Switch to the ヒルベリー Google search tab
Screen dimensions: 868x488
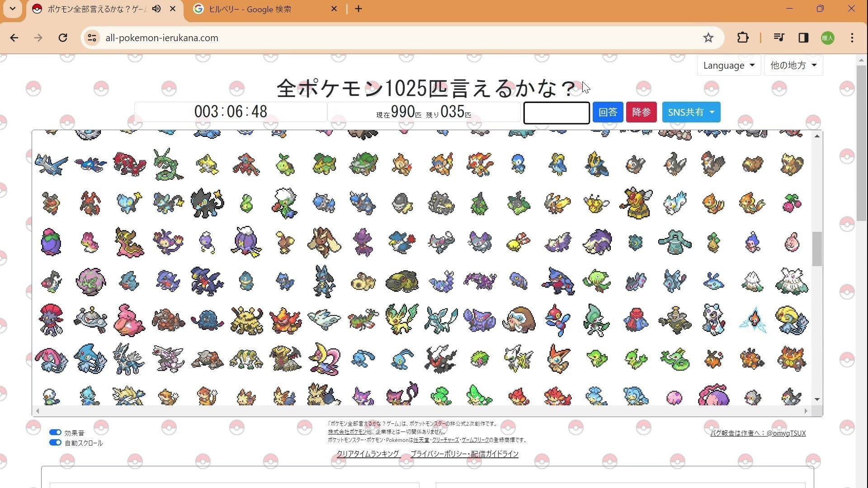click(258, 9)
